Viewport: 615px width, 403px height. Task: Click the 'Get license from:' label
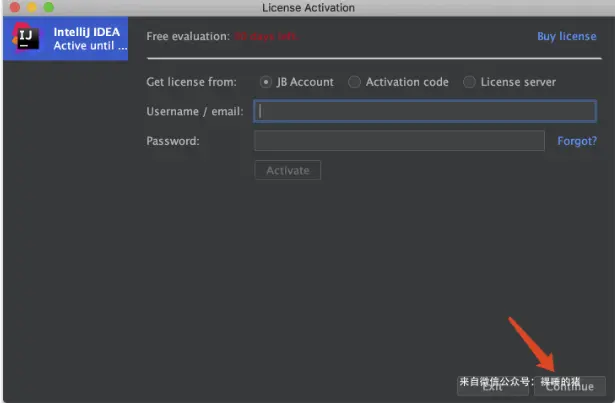(x=191, y=82)
